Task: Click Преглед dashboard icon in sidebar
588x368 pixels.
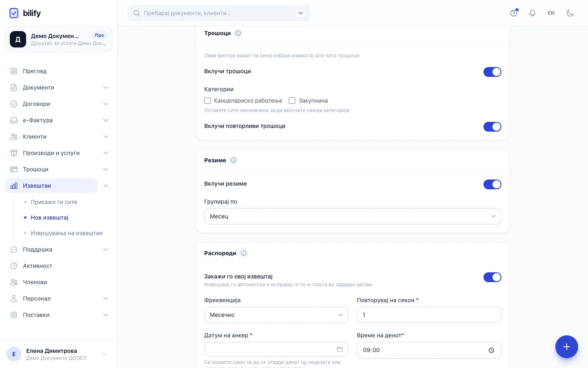Action: [14, 71]
